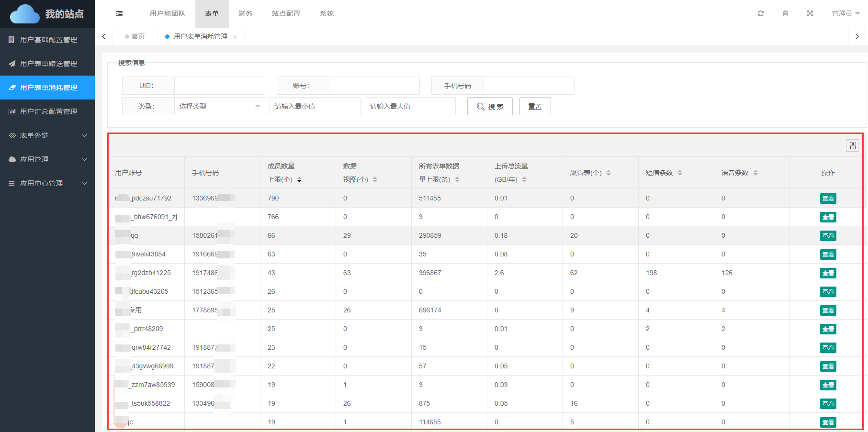Click the trash bin icon in header
This screenshot has height=432, width=868.
[785, 13]
